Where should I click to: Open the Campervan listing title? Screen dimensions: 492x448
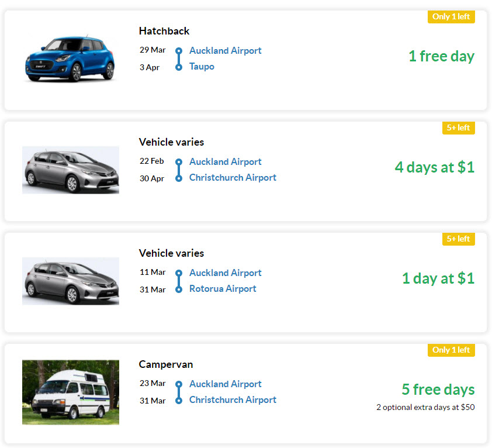(166, 364)
